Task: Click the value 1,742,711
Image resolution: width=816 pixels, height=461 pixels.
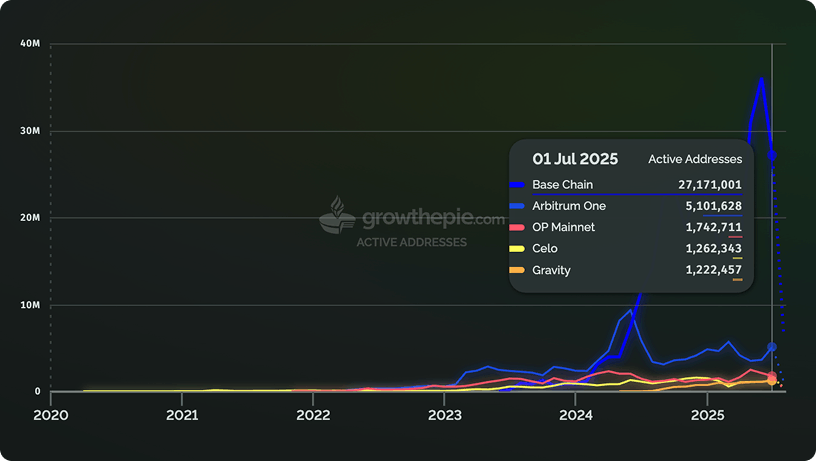Action: click(x=713, y=227)
